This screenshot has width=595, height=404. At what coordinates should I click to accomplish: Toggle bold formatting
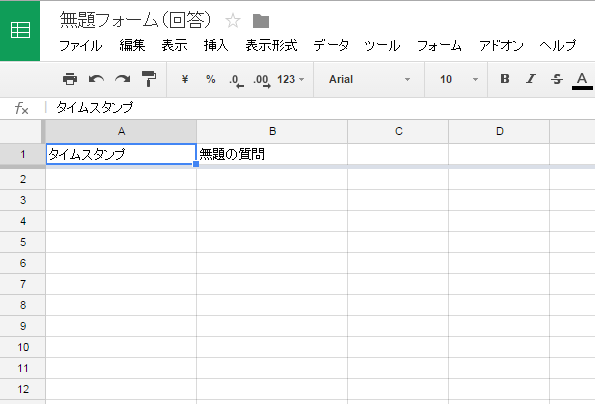tap(505, 79)
